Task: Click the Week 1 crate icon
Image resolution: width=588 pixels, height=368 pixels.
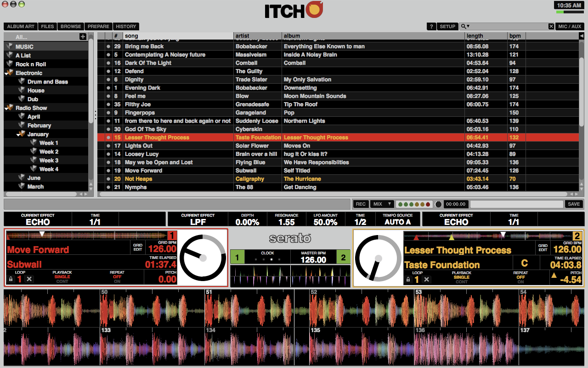Action: (34, 143)
